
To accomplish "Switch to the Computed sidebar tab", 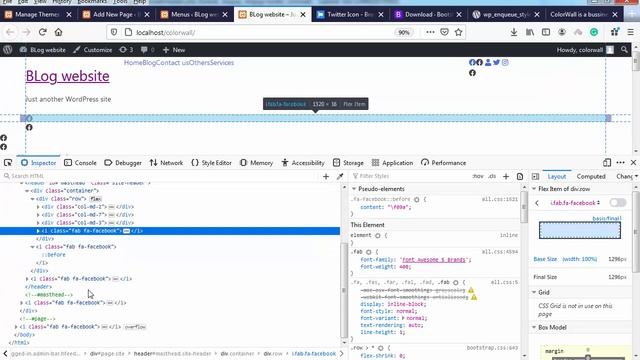I will 591,176.
